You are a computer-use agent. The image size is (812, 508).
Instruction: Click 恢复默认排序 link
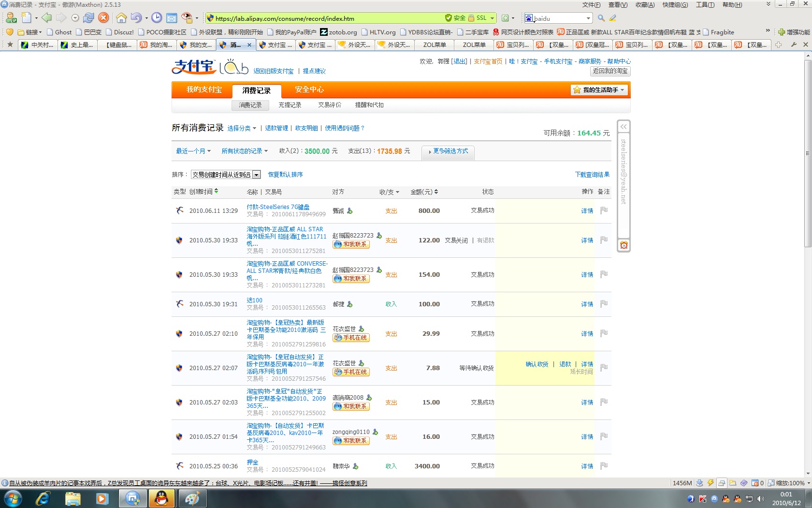(285, 175)
